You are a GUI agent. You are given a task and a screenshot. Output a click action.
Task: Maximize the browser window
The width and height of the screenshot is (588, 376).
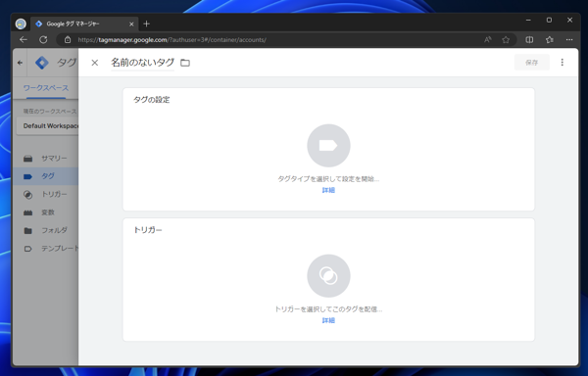pos(549,21)
